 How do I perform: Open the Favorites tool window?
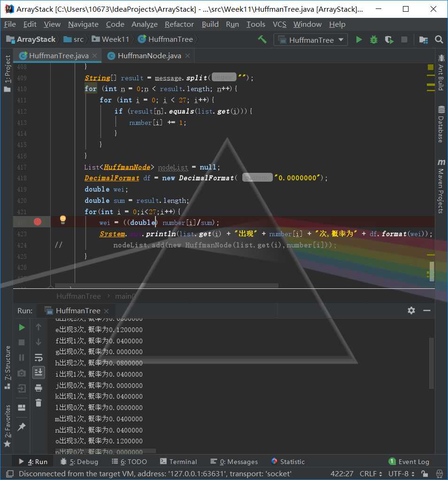coord(8,426)
